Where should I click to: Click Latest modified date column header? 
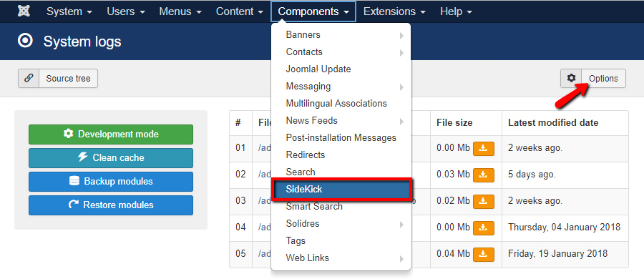[x=553, y=122]
